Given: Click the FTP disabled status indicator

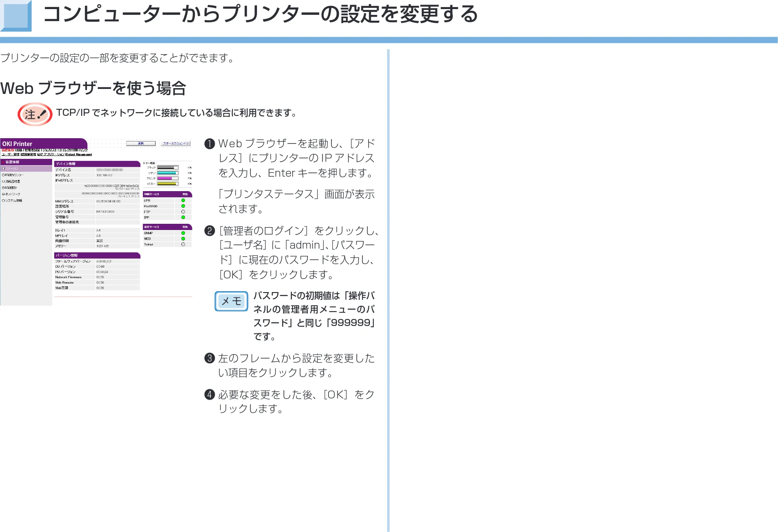Looking at the screenshot, I should pos(183,212).
